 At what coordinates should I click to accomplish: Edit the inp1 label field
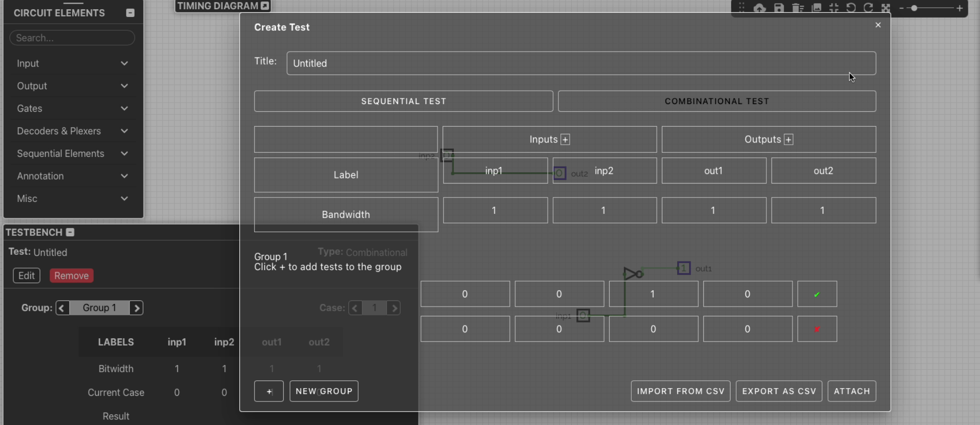(x=495, y=171)
